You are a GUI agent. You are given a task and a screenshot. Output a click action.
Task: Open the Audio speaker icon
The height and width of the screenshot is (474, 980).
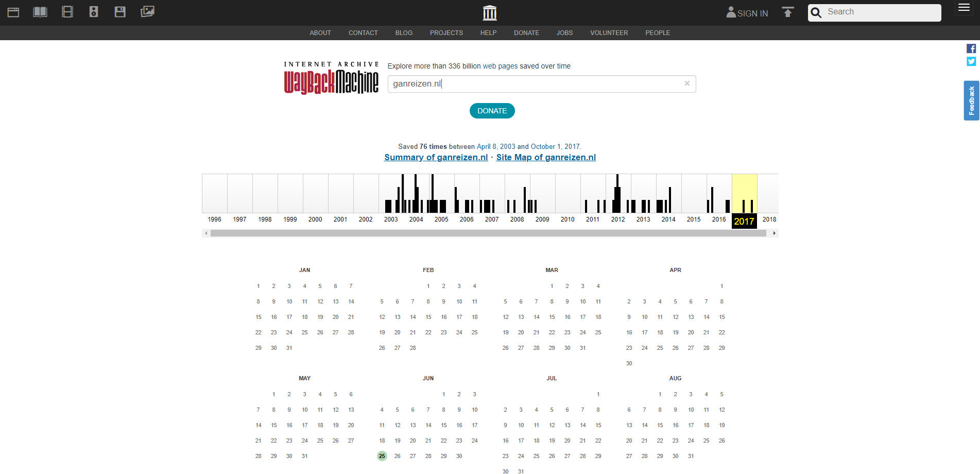point(94,12)
